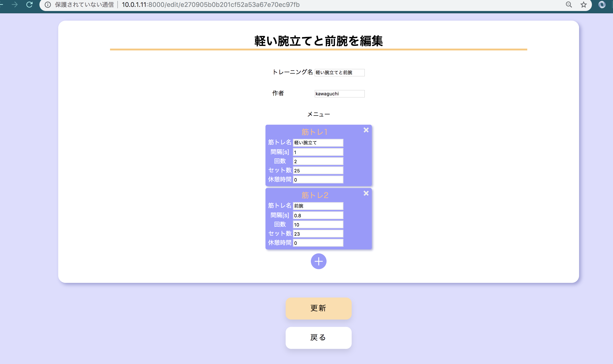Open the browser profile avatar icon
The width and height of the screenshot is (613, 364).
[602, 5]
